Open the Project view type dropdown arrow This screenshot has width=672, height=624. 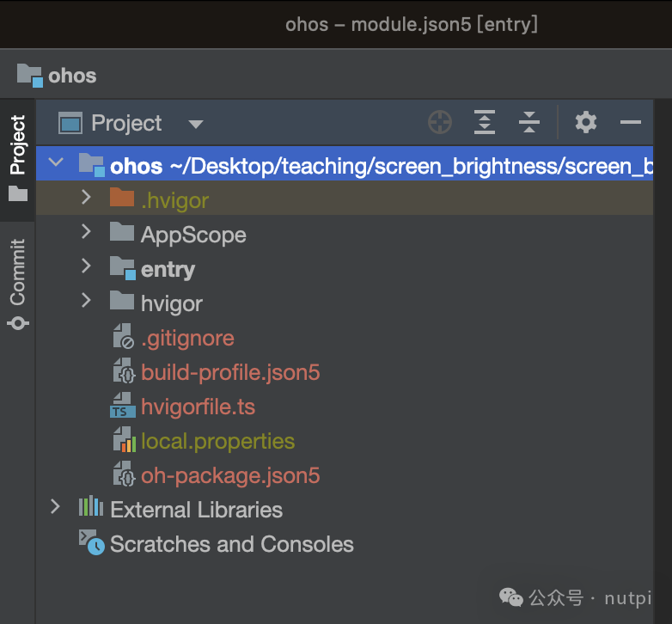point(196,125)
